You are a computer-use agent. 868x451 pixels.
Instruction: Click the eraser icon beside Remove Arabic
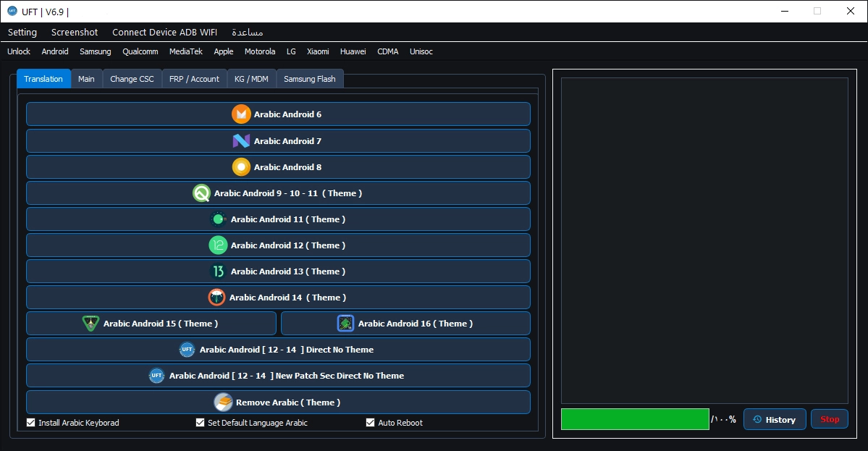click(223, 402)
